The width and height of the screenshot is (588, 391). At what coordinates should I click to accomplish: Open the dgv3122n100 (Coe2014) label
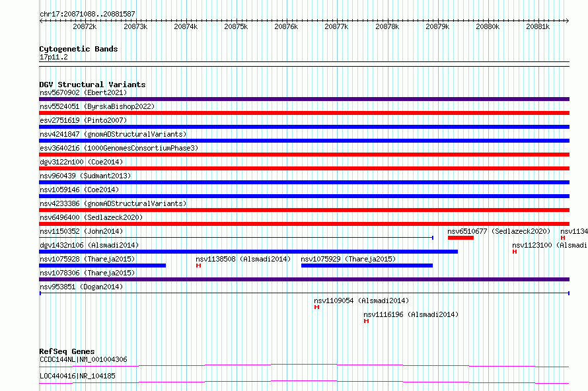tap(81, 162)
